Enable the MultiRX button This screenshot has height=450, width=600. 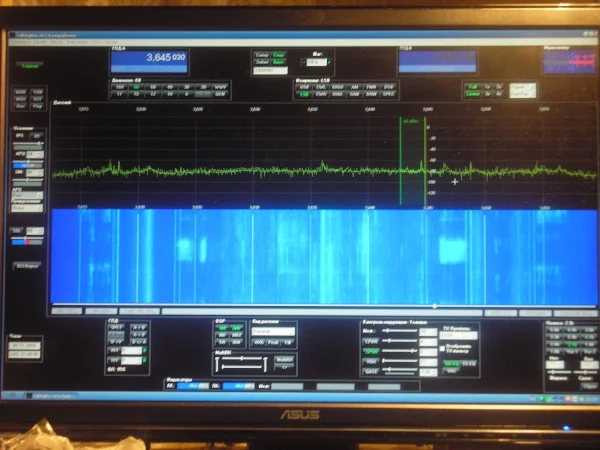[284, 360]
